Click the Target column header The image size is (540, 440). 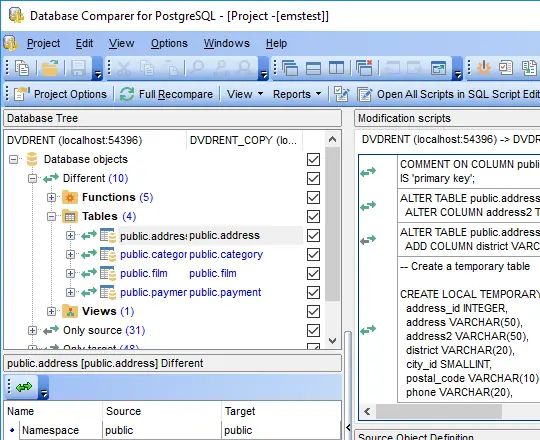[281, 411]
